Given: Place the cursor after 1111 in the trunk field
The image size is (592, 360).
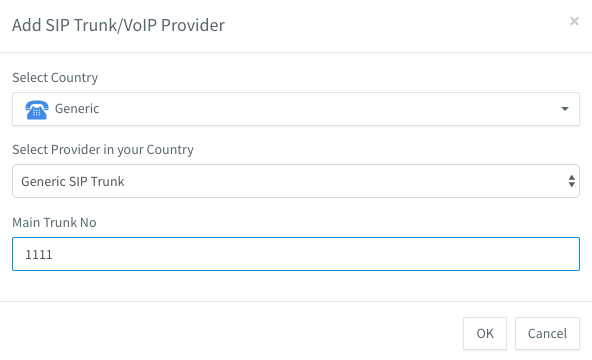Looking at the screenshot, I should coord(53,255).
